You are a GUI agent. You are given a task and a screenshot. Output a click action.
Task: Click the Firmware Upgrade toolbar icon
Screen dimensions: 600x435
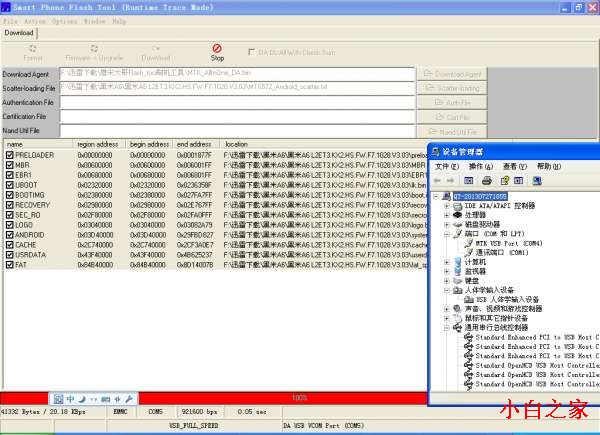pos(94,48)
